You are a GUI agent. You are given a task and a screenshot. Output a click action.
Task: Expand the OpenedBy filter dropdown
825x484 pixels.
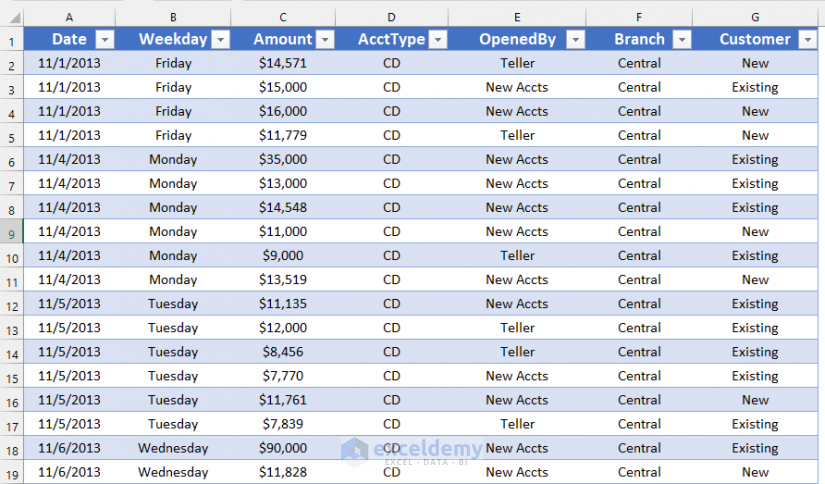click(575, 39)
